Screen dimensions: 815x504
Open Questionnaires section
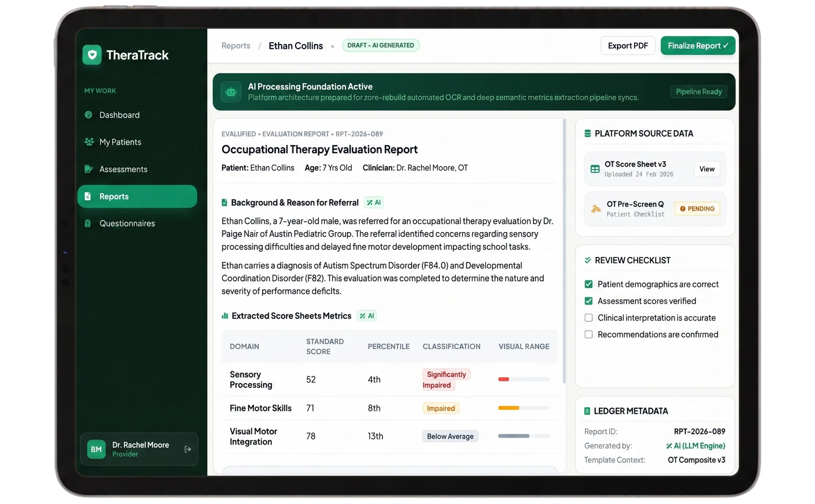click(x=137, y=223)
